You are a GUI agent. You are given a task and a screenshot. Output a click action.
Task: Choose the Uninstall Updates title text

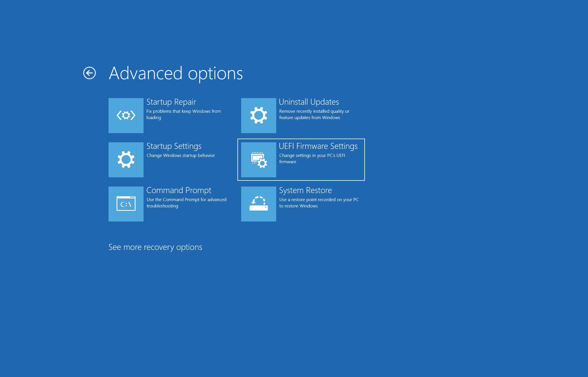point(309,102)
